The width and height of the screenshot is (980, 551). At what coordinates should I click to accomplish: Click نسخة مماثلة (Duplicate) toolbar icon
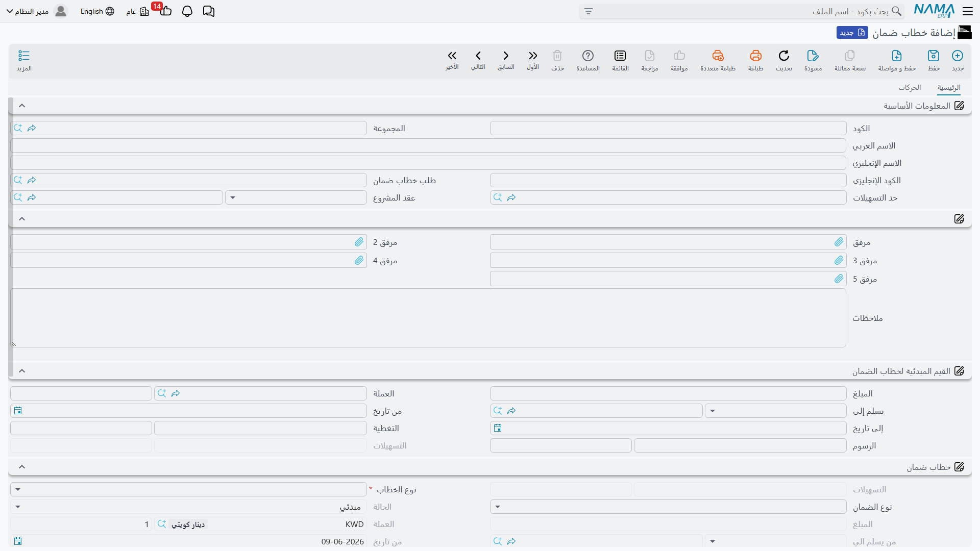pos(850,56)
